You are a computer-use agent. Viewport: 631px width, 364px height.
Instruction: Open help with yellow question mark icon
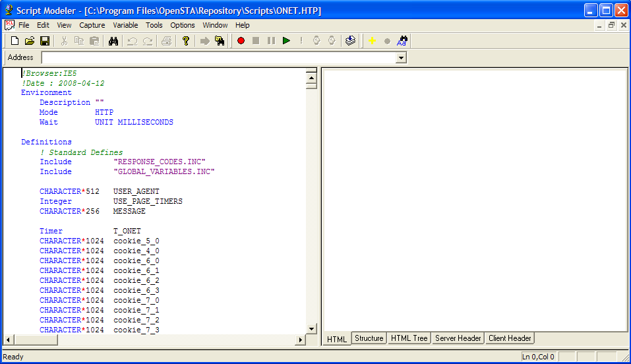[x=185, y=41]
